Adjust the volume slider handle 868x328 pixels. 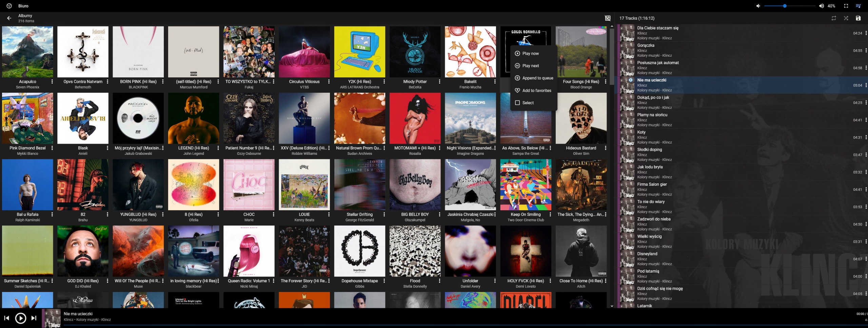point(785,6)
